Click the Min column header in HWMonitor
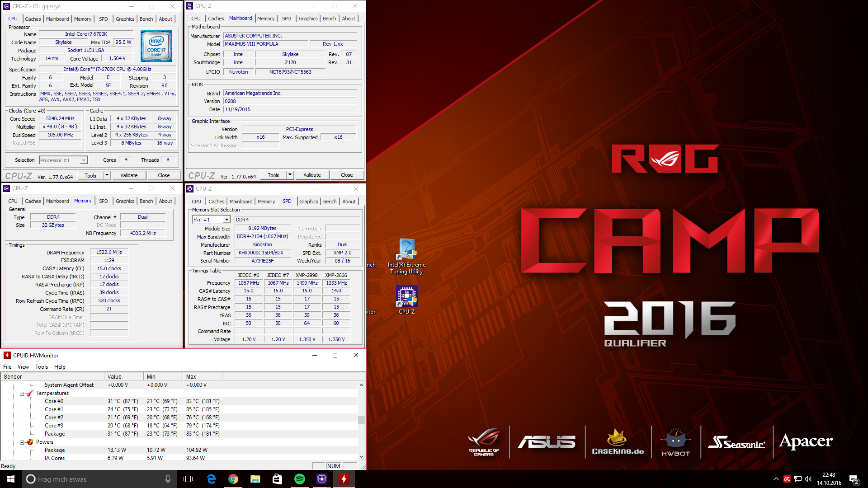868x488 pixels. (x=163, y=376)
